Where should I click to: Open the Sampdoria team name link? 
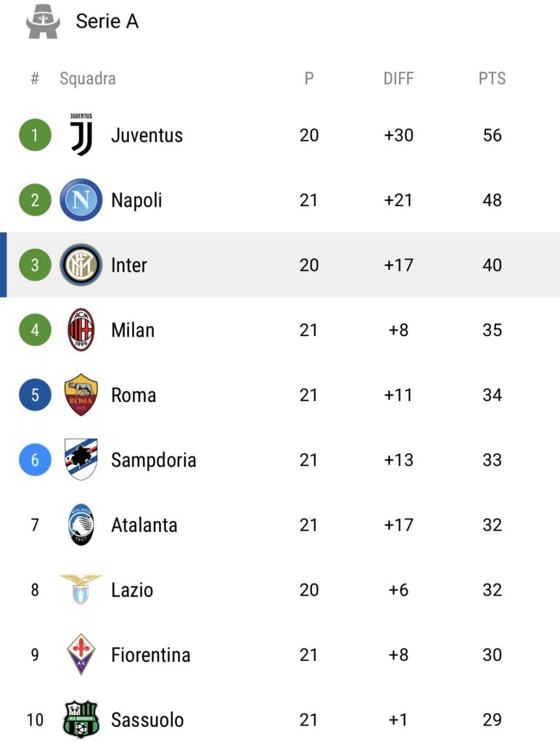tap(154, 461)
